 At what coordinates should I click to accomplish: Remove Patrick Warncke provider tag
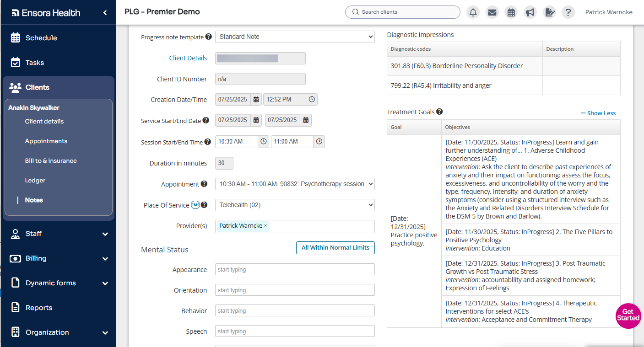tap(265, 226)
